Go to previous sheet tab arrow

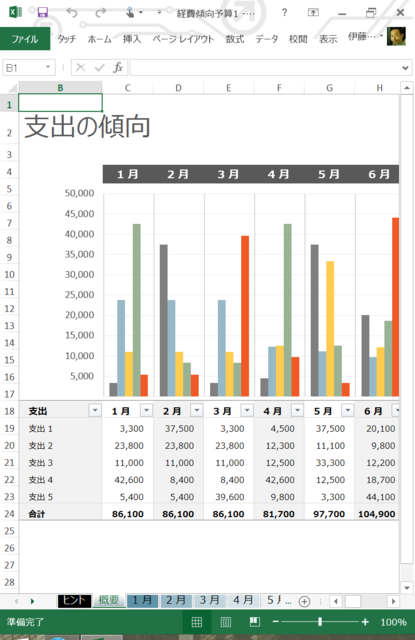16,601
